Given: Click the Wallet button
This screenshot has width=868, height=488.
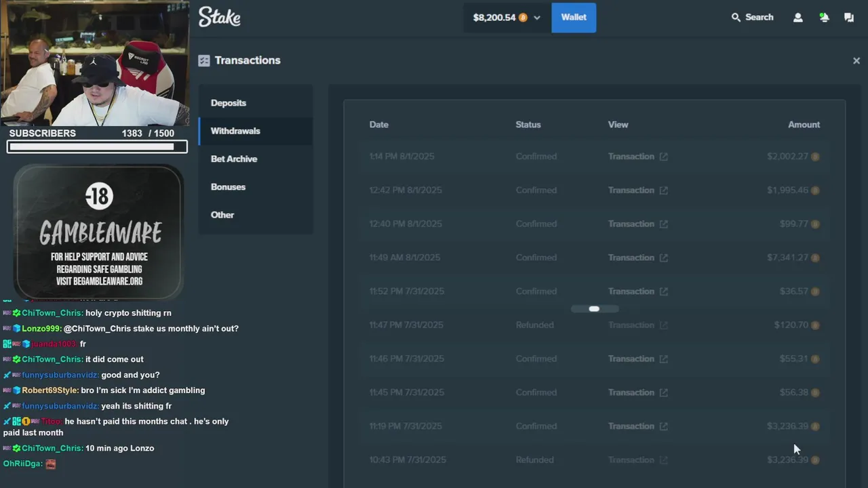Looking at the screenshot, I should [574, 18].
